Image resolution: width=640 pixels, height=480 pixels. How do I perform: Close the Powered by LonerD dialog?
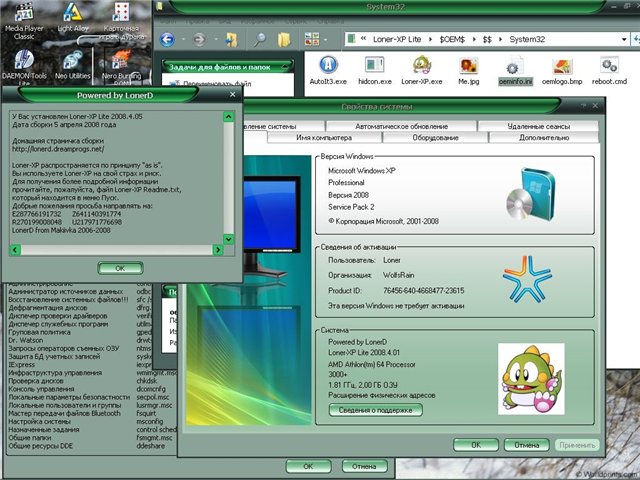pos(232,94)
